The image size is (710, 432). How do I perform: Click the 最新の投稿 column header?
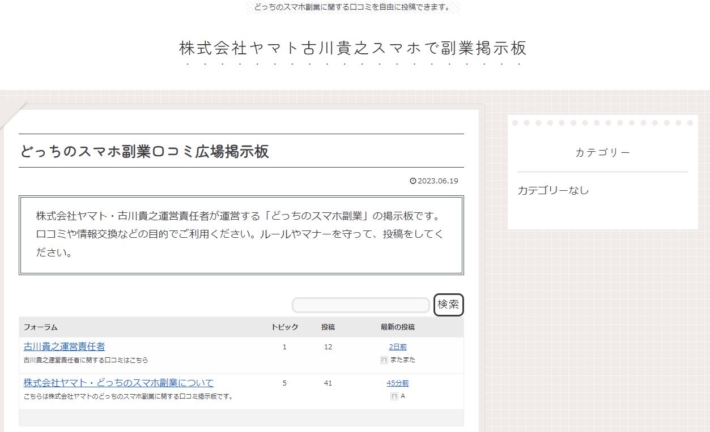click(398, 327)
